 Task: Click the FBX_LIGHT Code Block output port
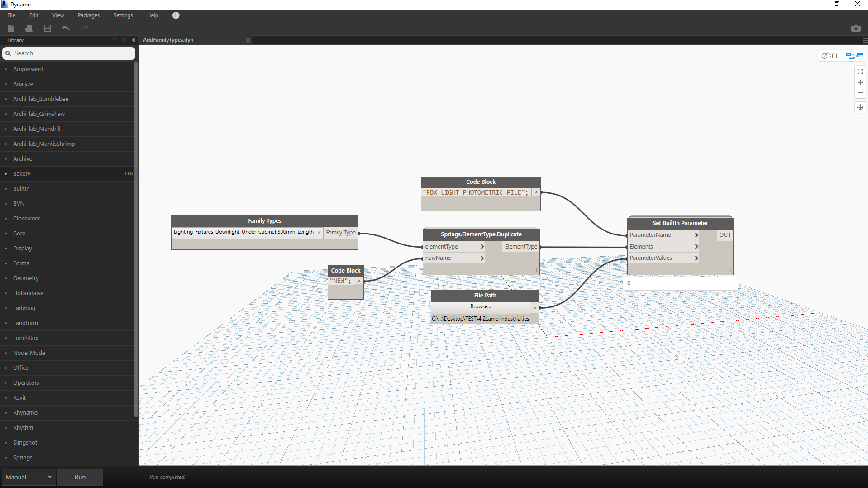[536, 192]
